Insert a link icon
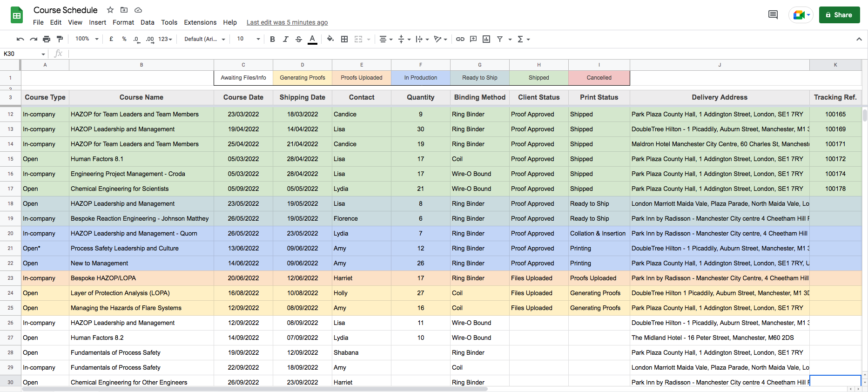This screenshot has width=868, height=392. tap(460, 39)
